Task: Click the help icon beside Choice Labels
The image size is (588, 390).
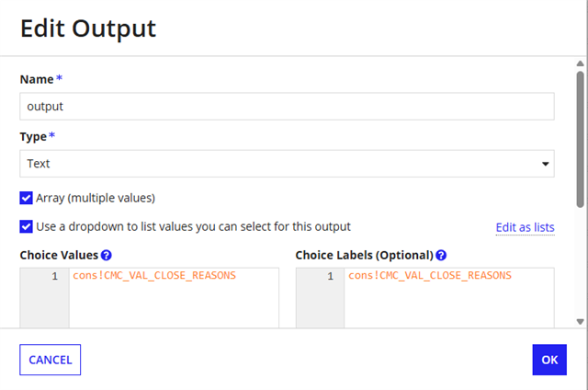Action: tap(441, 255)
